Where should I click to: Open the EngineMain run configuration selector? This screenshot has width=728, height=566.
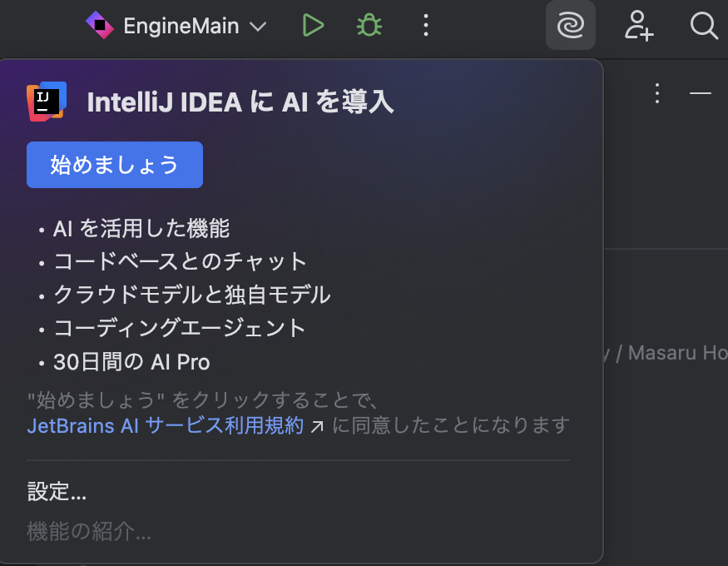[x=176, y=26]
